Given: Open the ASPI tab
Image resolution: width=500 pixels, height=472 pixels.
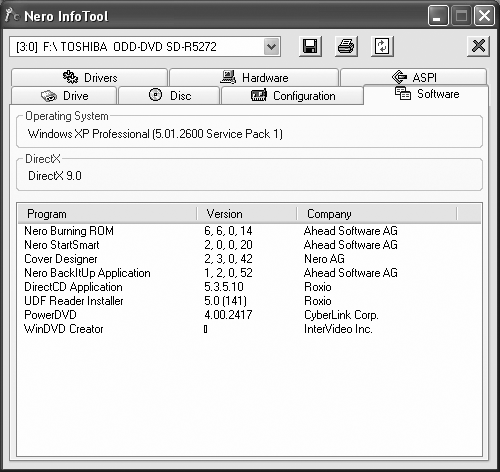Looking at the screenshot, I should coord(414,77).
